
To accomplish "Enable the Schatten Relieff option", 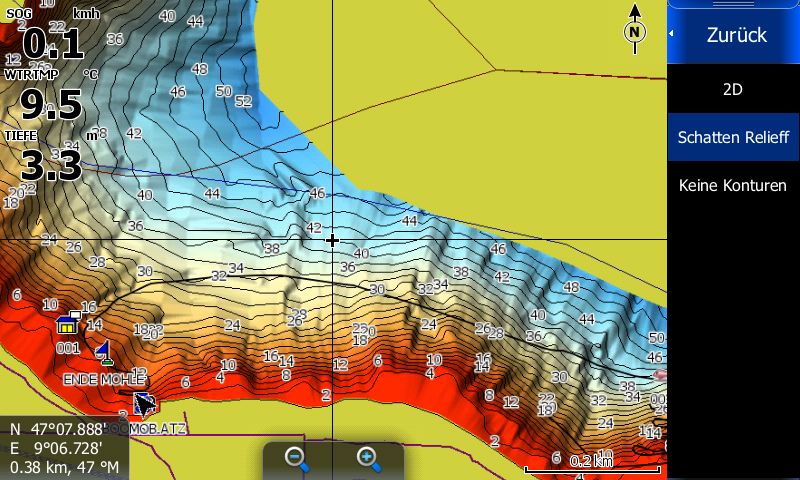I will [x=733, y=137].
